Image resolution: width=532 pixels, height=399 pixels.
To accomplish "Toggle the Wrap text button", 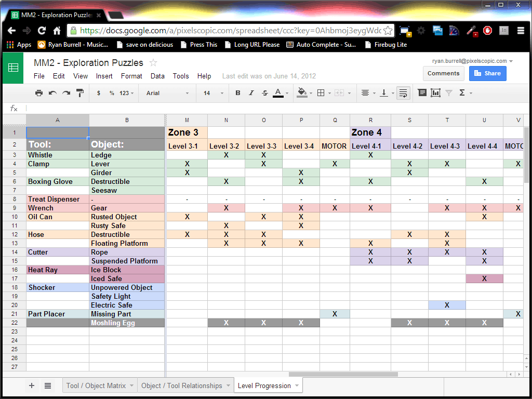I will coord(403,93).
